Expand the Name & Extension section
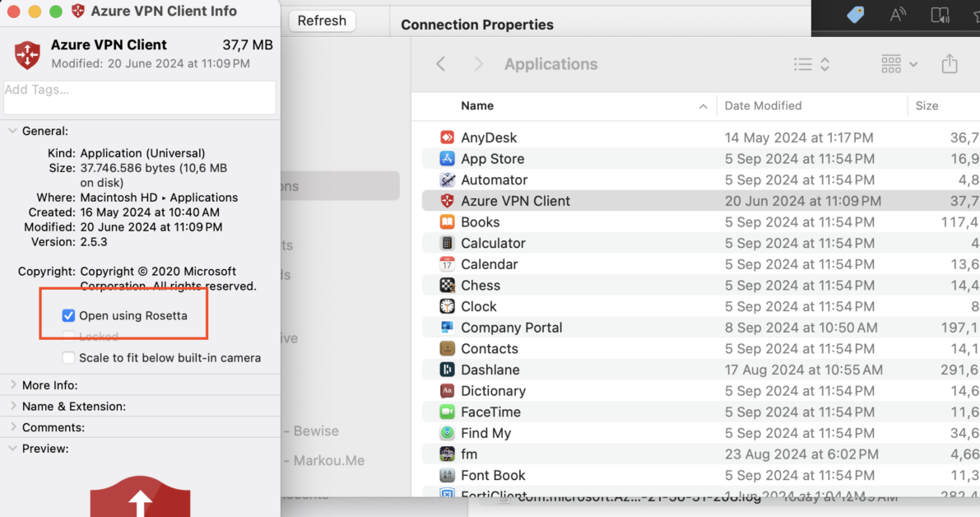 [12, 407]
